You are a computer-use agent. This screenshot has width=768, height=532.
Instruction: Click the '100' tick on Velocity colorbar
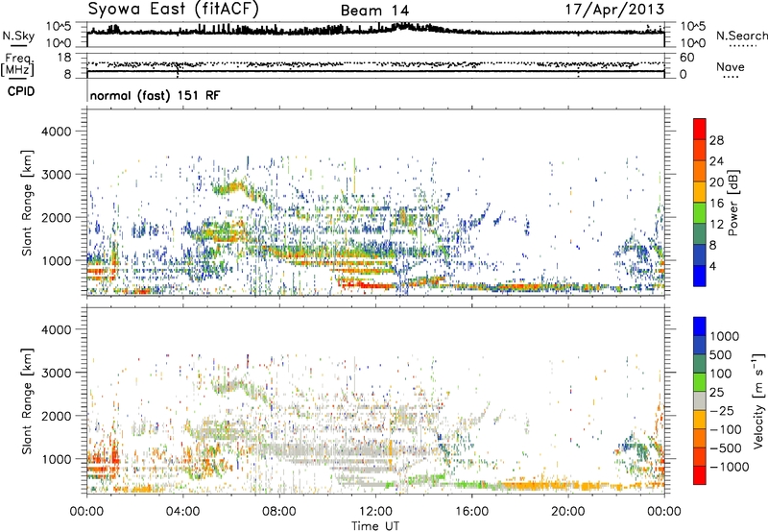(x=721, y=374)
